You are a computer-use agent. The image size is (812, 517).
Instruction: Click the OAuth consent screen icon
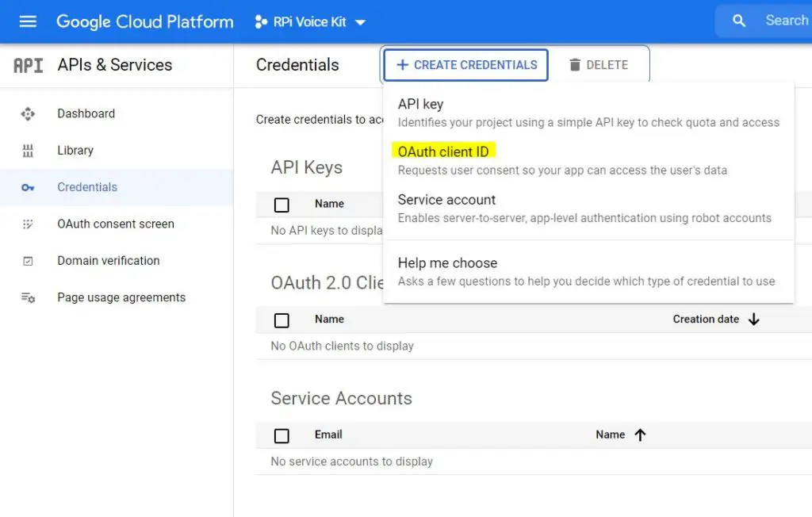point(28,224)
